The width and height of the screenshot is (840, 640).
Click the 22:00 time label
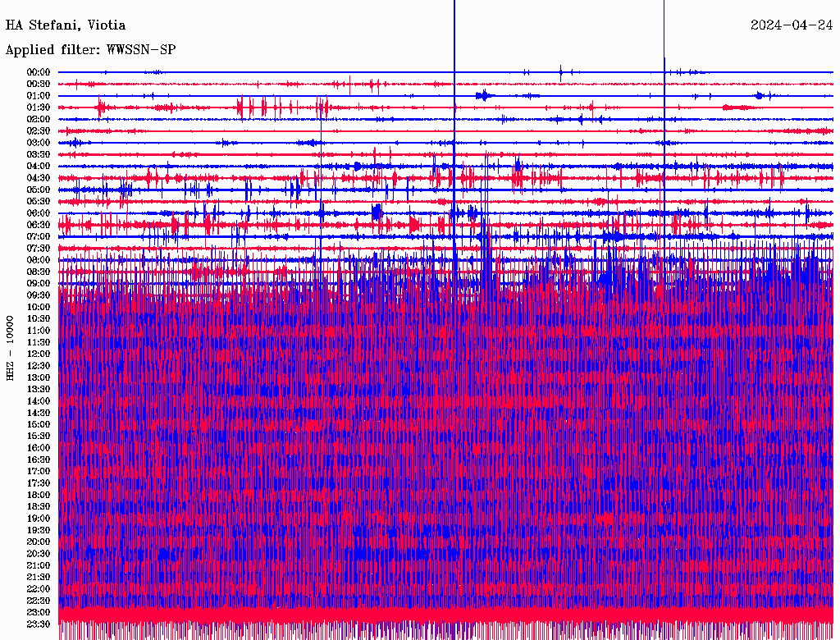coord(39,588)
